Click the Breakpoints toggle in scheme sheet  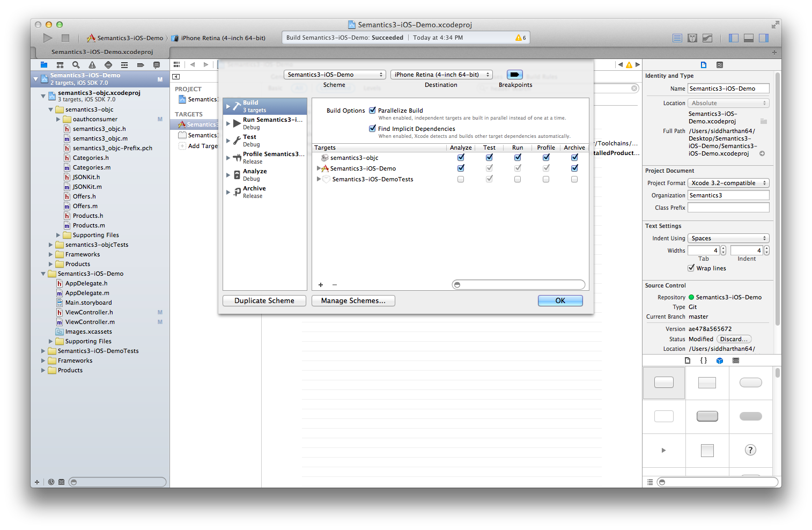[x=514, y=75]
